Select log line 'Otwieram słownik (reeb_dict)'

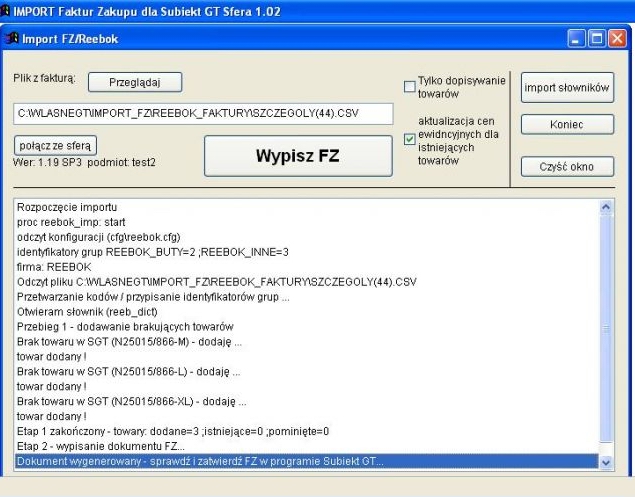(x=307, y=312)
